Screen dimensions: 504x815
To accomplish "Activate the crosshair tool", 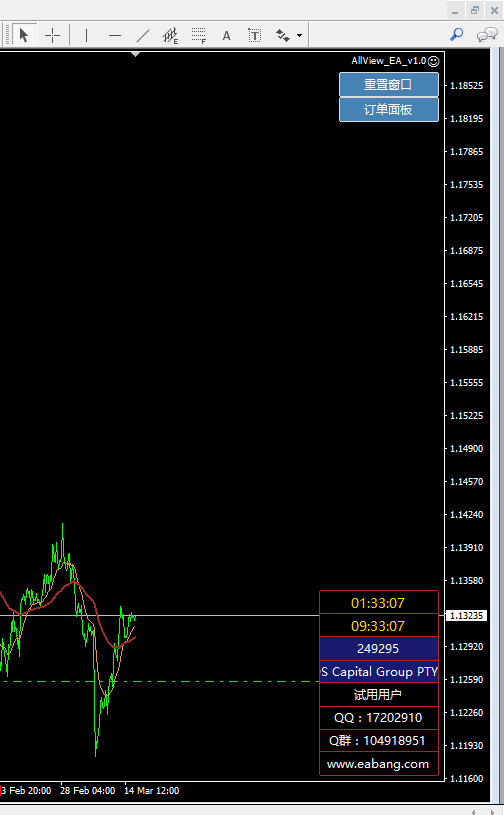I will point(52,35).
